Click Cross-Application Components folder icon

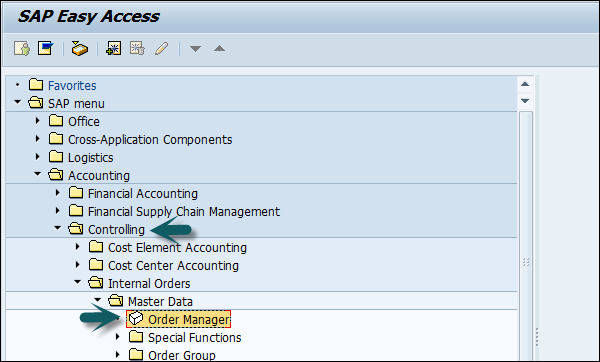click(x=56, y=139)
